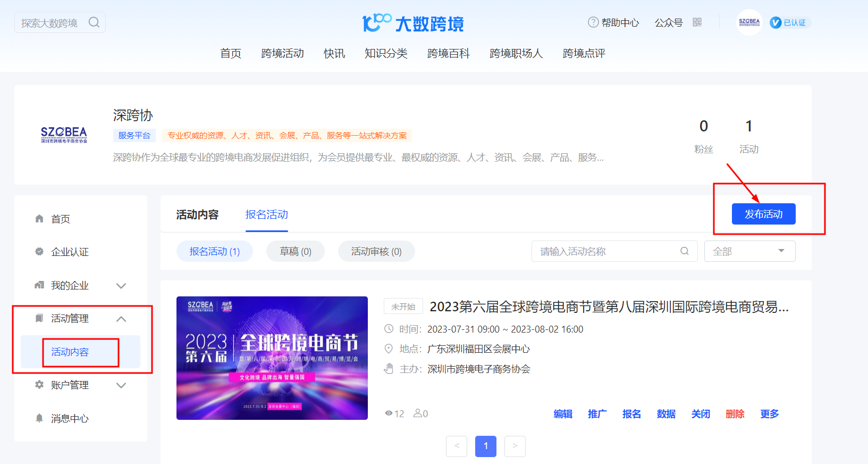The height and width of the screenshot is (464, 868).
Task: Click 关闭 for the event
Action: click(x=701, y=414)
